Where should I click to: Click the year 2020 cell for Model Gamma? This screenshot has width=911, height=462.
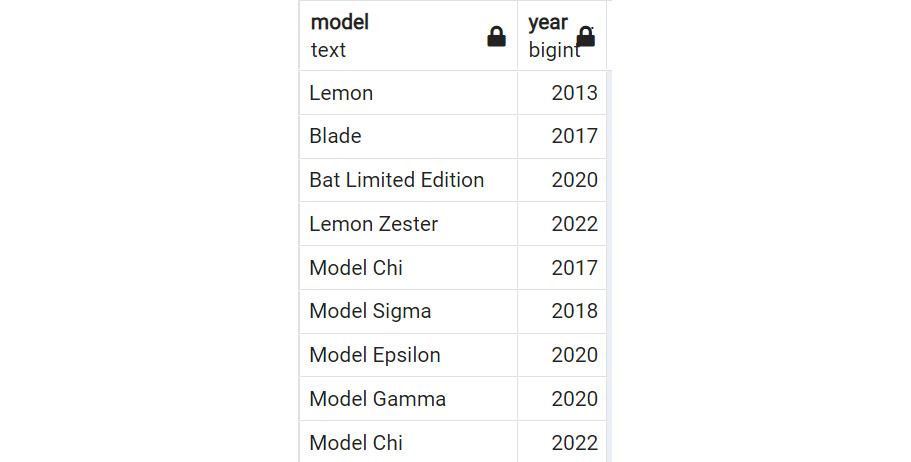point(562,399)
